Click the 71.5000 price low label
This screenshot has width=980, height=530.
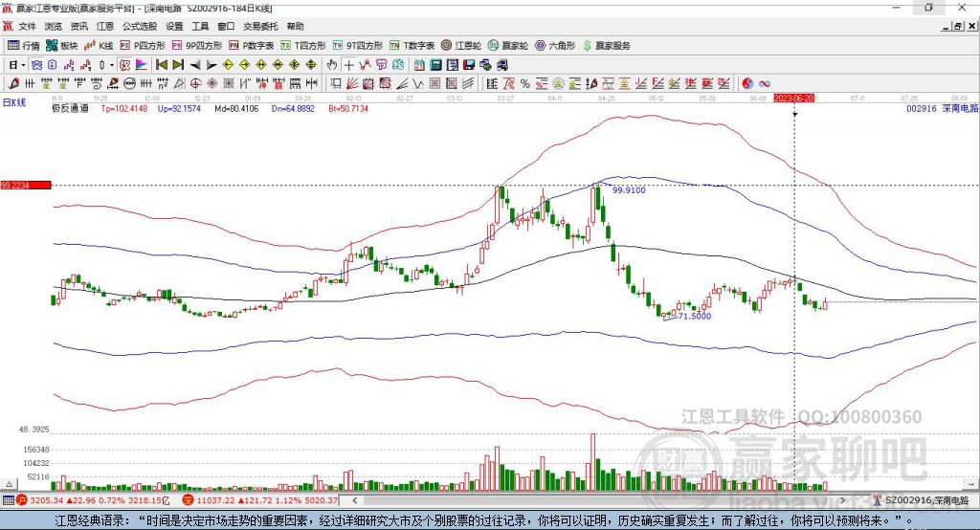695,317
